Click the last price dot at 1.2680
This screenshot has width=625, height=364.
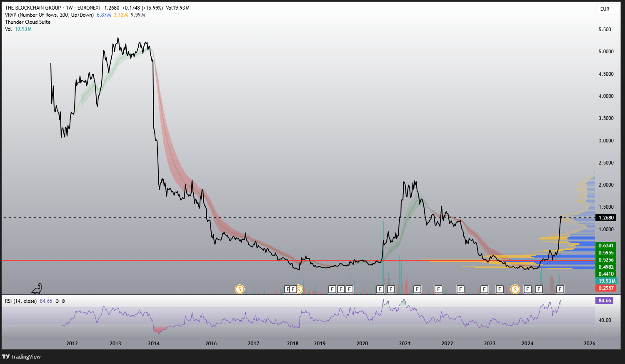pyautogui.click(x=561, y=217)
